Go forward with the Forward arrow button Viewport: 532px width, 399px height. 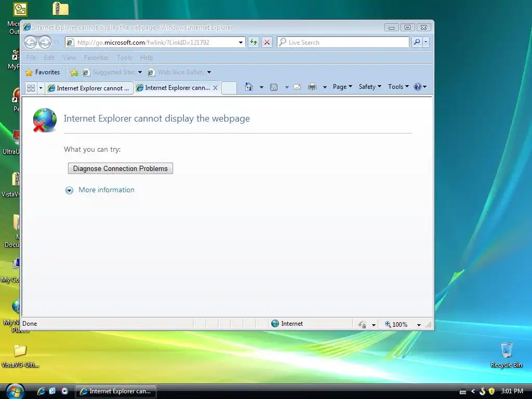click(45, 43)
